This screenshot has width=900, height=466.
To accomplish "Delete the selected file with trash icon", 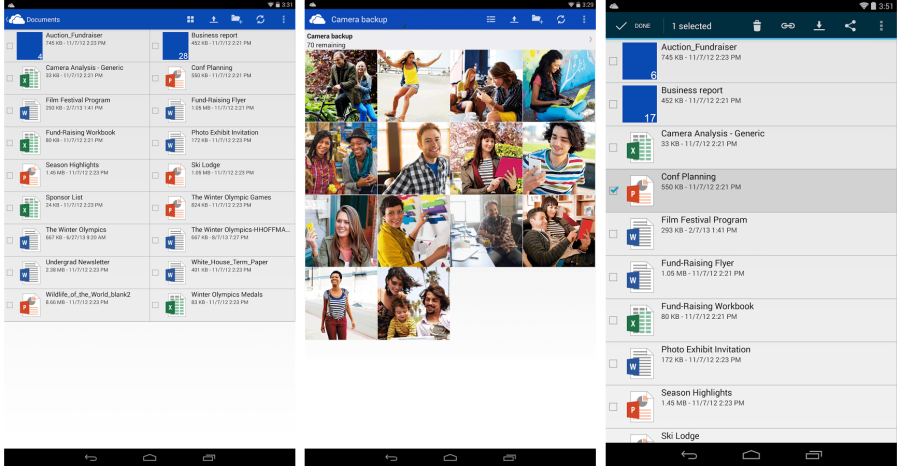I will click(x=757, y=26).
